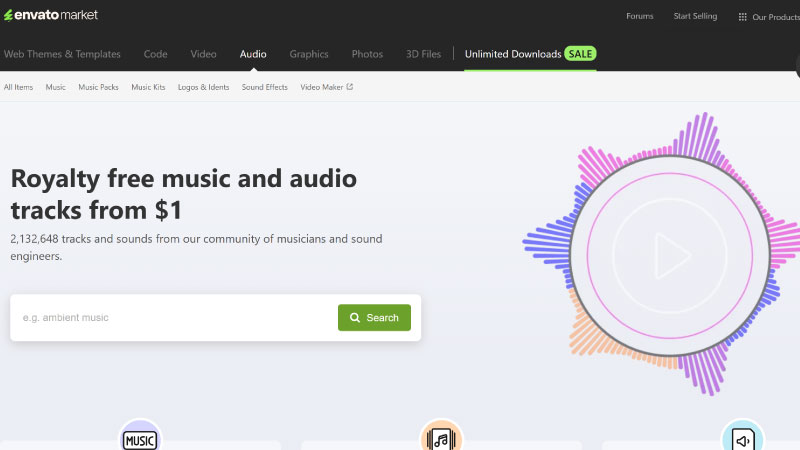The height and width of the screenshot is (450, 800).
Task: Click the Video Maker external link icon
Action: click(349, 87)
